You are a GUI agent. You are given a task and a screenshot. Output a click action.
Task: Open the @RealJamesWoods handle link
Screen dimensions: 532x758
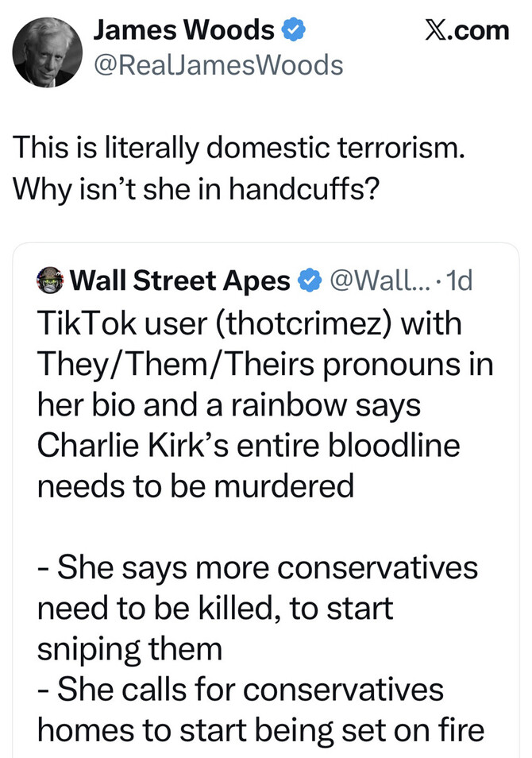pyautogui.click(x=218, y=64)
